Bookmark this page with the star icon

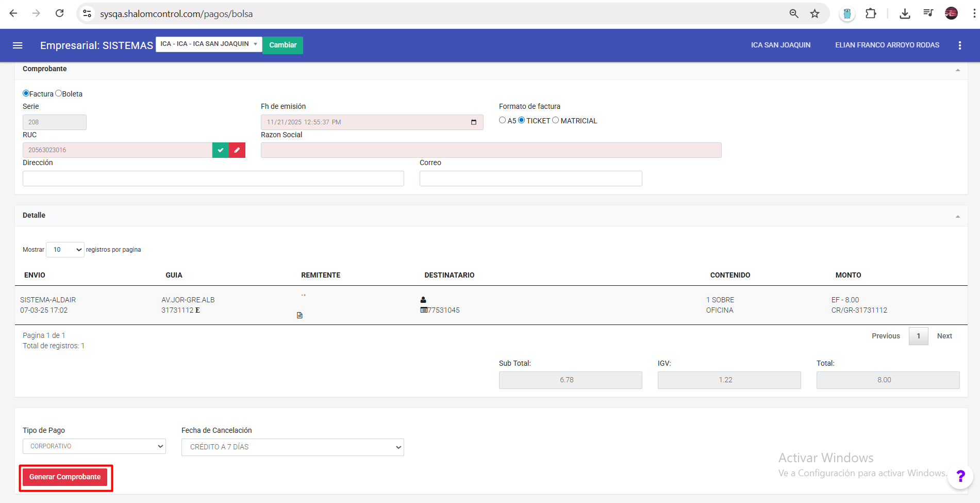pyautogui.click(x=815, y=14)
